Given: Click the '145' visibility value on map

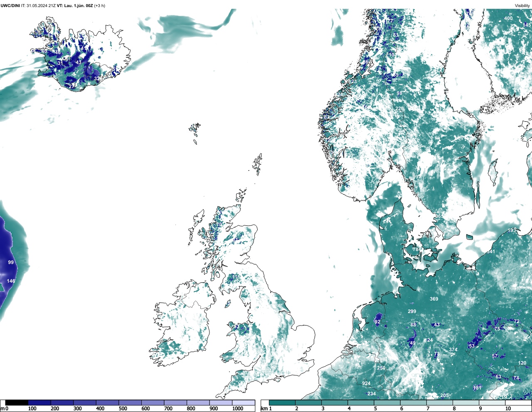Looking at the screenshot, I should coord(527,25).
